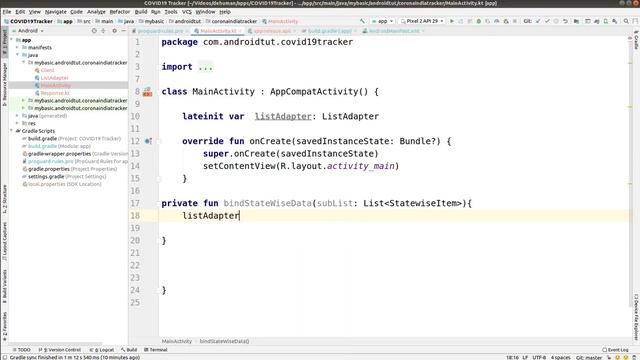Open the Build menu

[141, 12]
